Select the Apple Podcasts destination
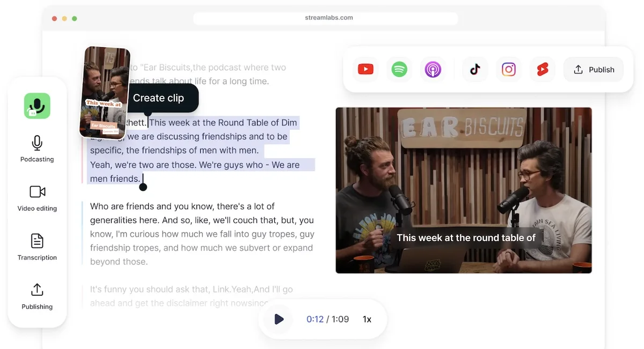This screenshot has height=349, width=644. [x=433, y=69]
